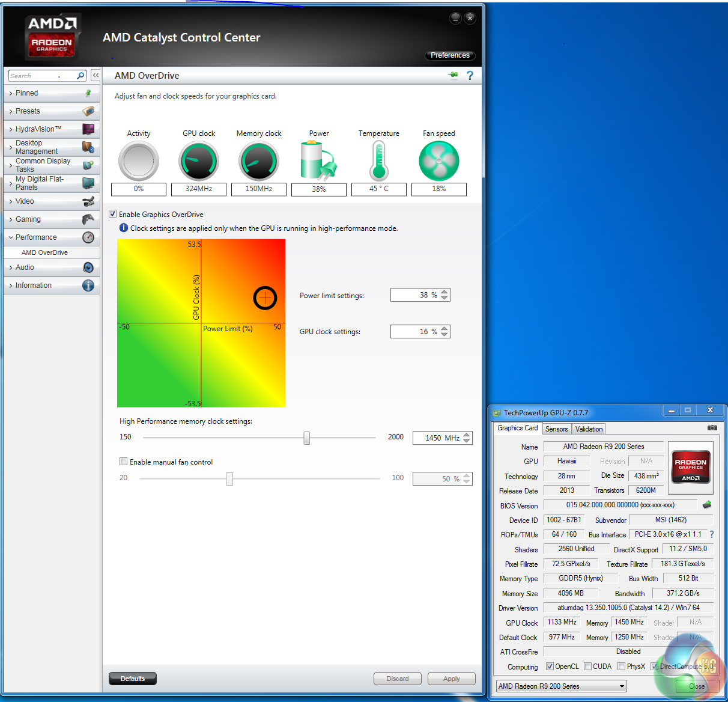Click the green pin page icon

pyautogui.click(x=453, y=75)
